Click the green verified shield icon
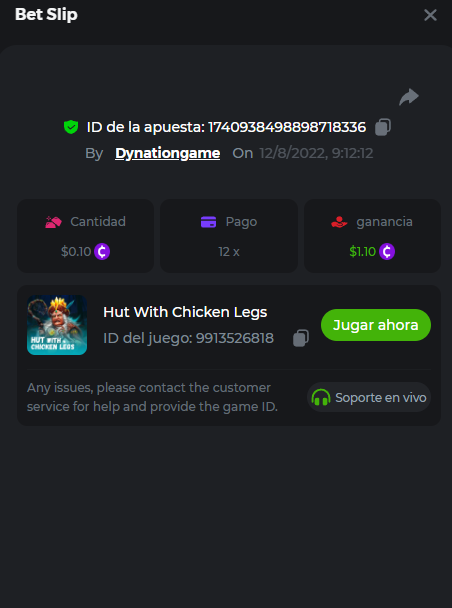This screenshot has width=452, height=608. point(71,127)
